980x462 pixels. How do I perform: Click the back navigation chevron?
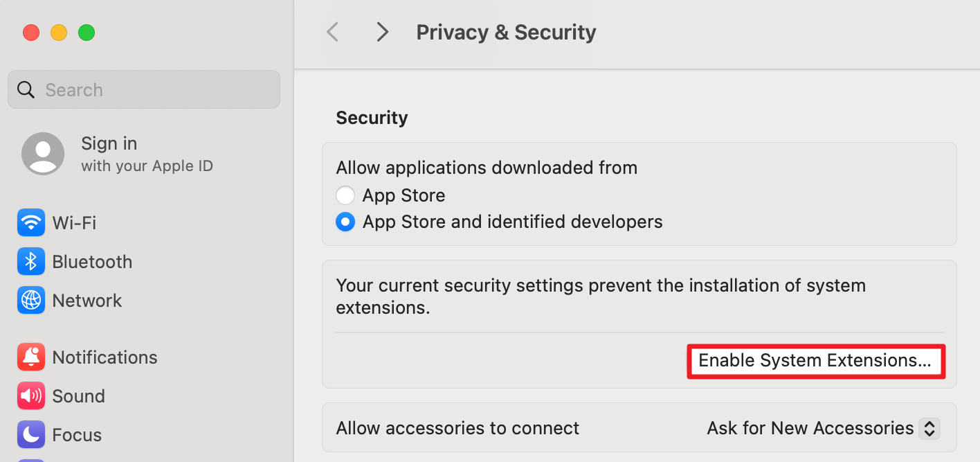(332, 31)
